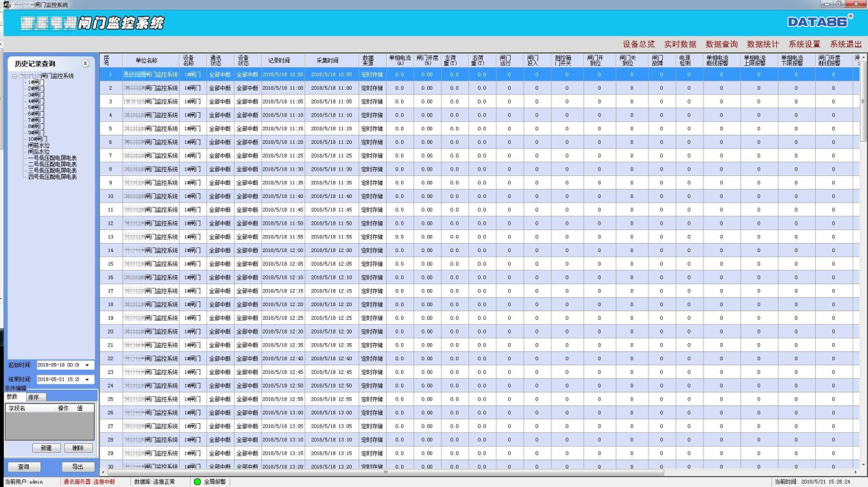Open 数据统计 from the top menu
This screenshot has height=487, width=868.
tap(762, 45)
